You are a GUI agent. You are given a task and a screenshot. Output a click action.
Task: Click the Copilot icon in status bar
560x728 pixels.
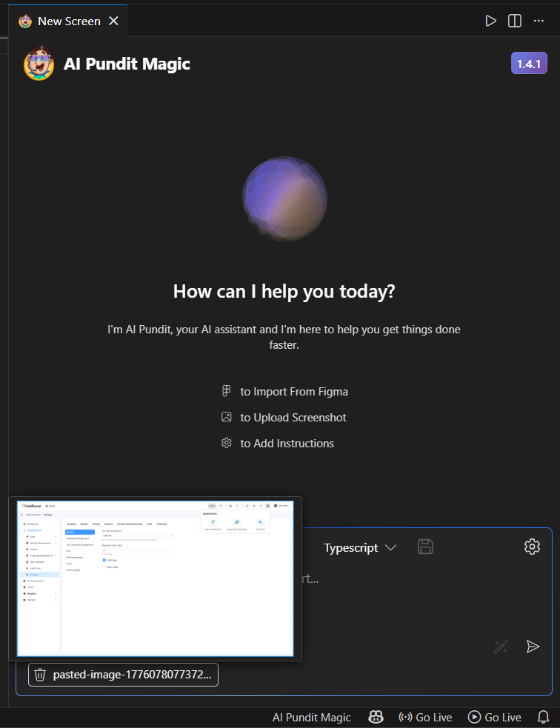click(x=376, y=718)
